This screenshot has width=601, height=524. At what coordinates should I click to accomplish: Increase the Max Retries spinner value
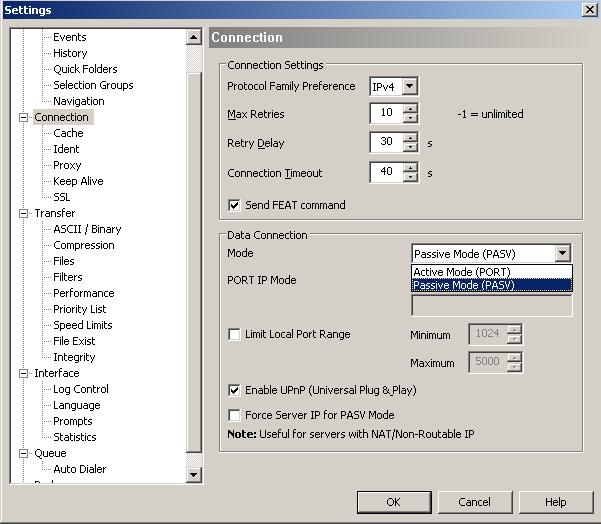410,109
